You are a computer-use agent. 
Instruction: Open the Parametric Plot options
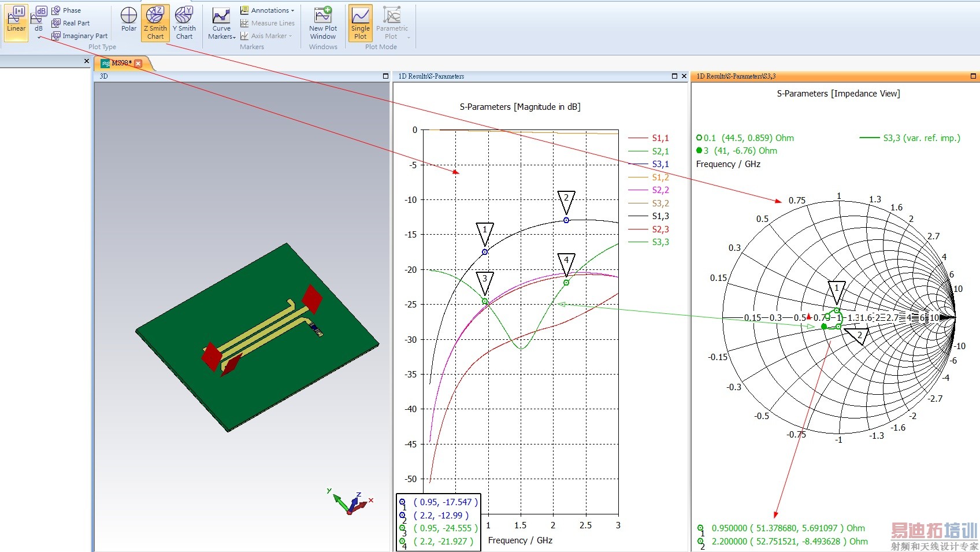(392, 24)
